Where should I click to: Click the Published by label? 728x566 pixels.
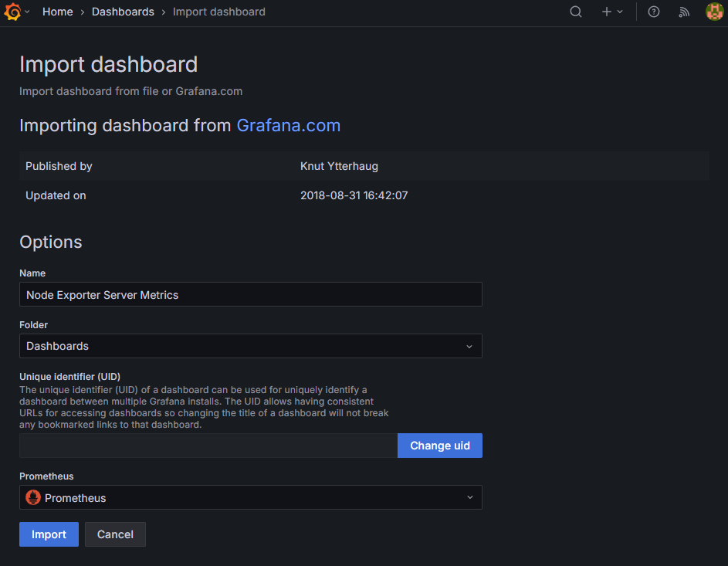[x=59, y=166]
